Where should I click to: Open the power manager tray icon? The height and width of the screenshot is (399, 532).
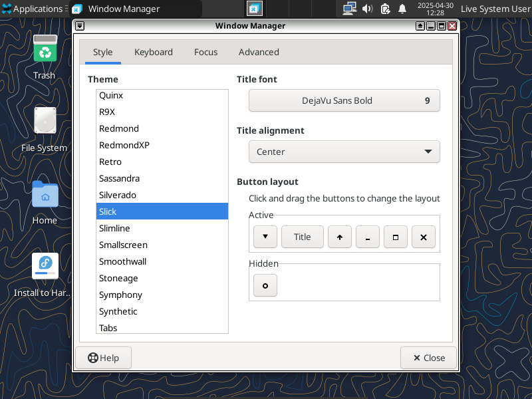(385, 9)
